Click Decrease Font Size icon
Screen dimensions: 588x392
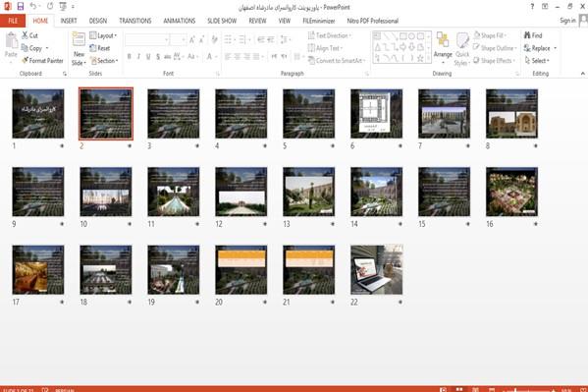(x=202, y=39)
